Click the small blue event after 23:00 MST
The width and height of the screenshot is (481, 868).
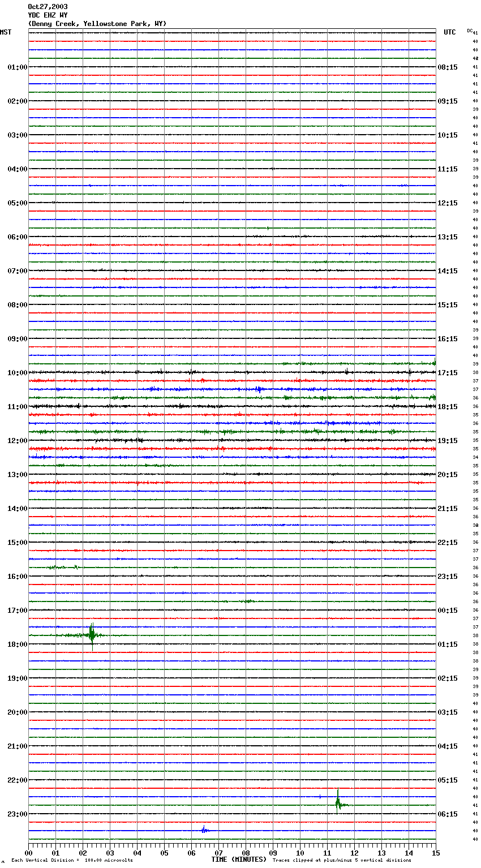coord(204,830)
